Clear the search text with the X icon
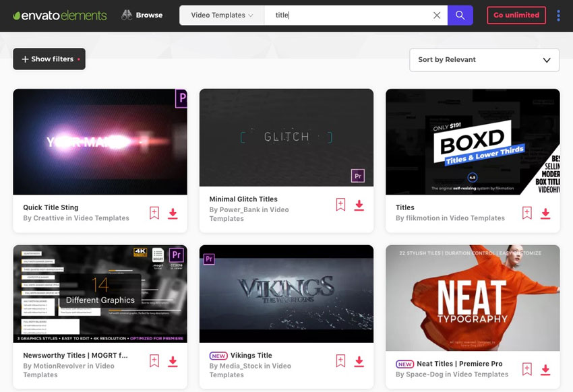Screen dimensions: 573x392 pyautogui.click(x=437, y=15)
